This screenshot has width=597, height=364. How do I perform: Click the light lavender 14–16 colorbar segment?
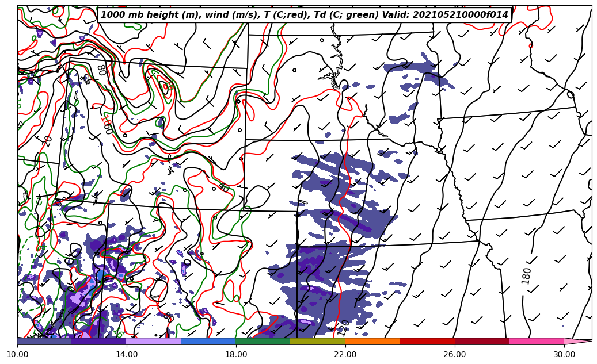point(154,341)
